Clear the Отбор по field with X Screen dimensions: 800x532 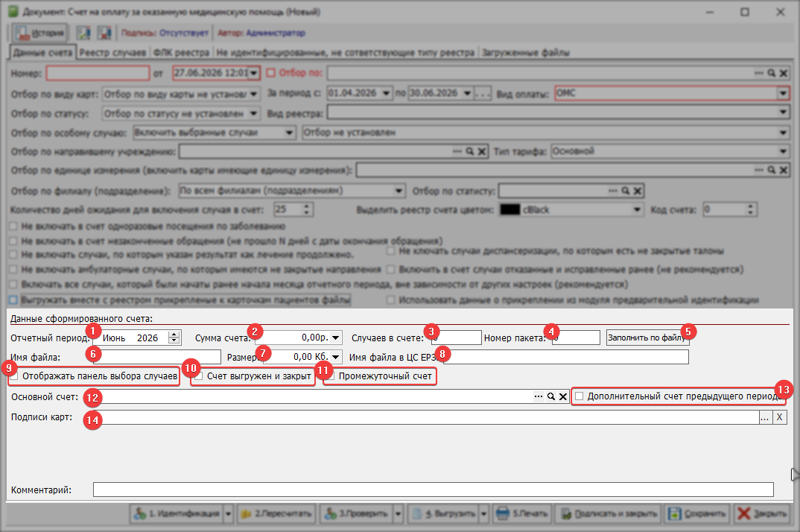(x=784, y=74)
